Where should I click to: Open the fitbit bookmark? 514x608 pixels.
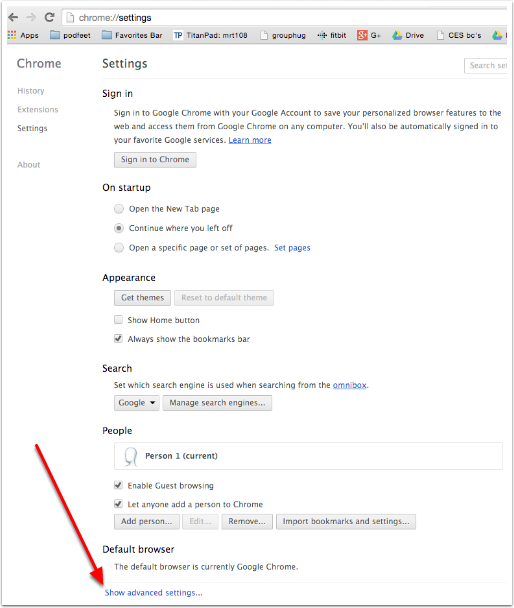tap(332, 35)
